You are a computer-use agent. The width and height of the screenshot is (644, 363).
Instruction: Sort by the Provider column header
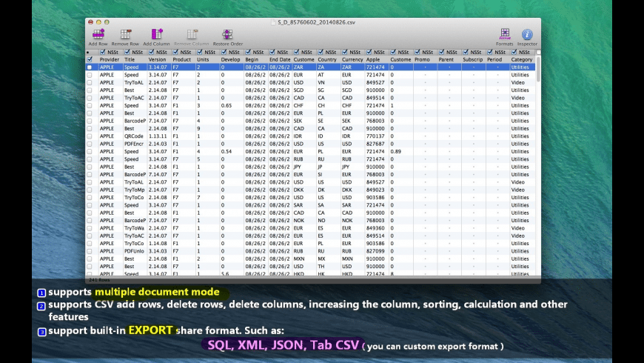[110, 59]
